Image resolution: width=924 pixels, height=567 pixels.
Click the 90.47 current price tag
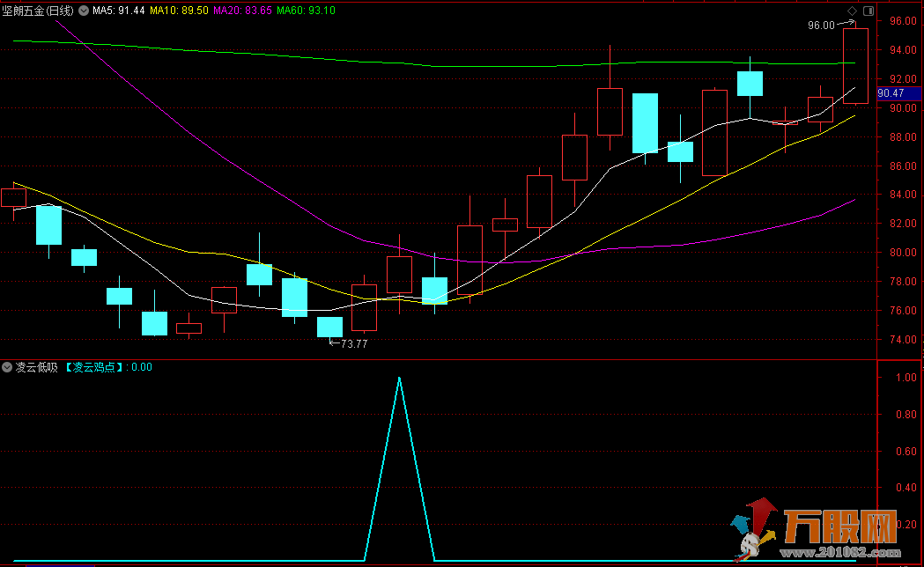coord(898,93)
